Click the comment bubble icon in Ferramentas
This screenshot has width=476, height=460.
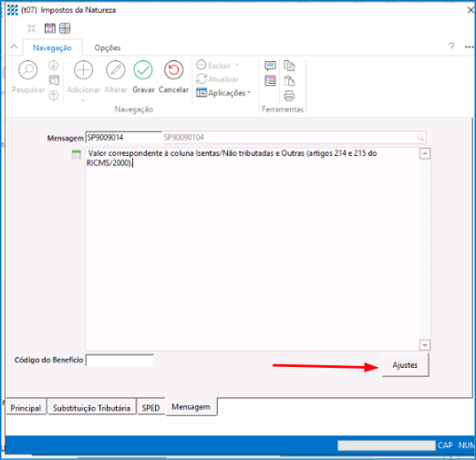[270, 66]
